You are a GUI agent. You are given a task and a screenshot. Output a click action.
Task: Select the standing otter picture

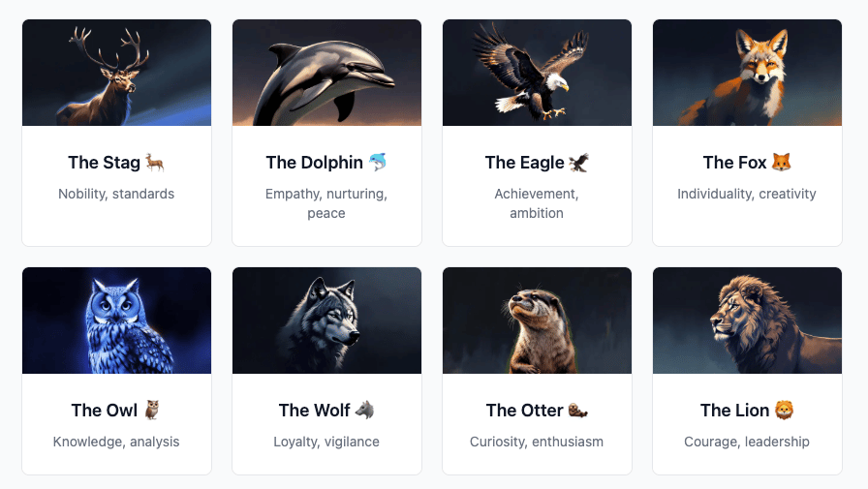pyautogui.click(x=537, y=321)
